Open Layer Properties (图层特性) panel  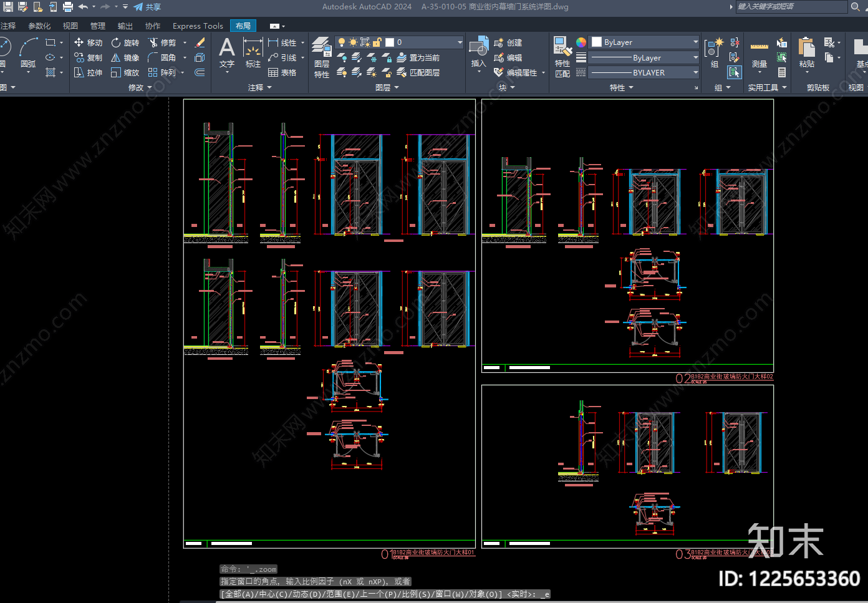coord(322,57)
